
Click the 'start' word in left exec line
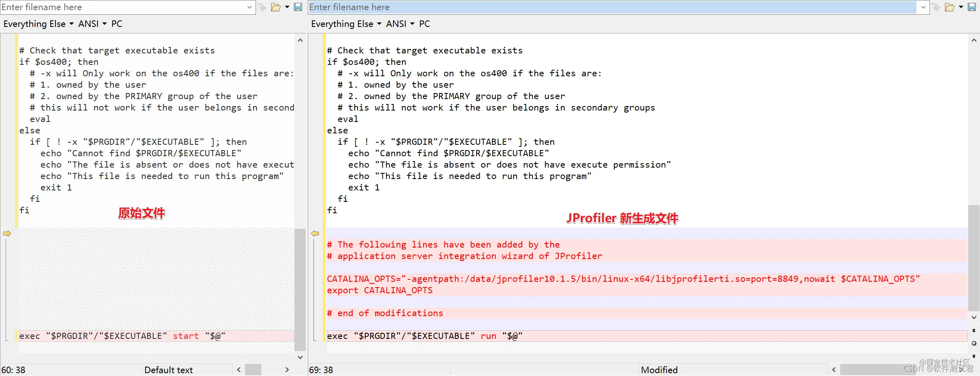[x=186, y=336]
